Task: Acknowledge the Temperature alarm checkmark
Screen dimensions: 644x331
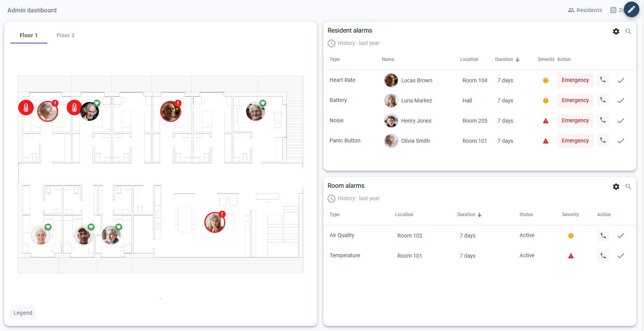Action: point(621,256)
